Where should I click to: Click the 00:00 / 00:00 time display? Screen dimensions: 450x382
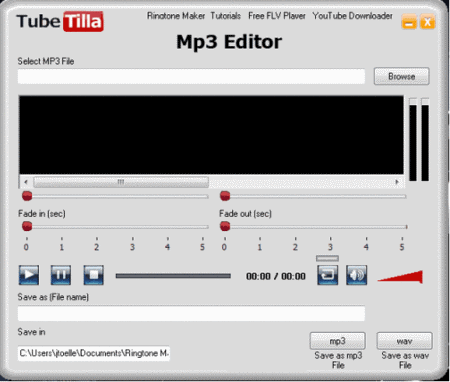pyautogui.click(x=276, y=276)
